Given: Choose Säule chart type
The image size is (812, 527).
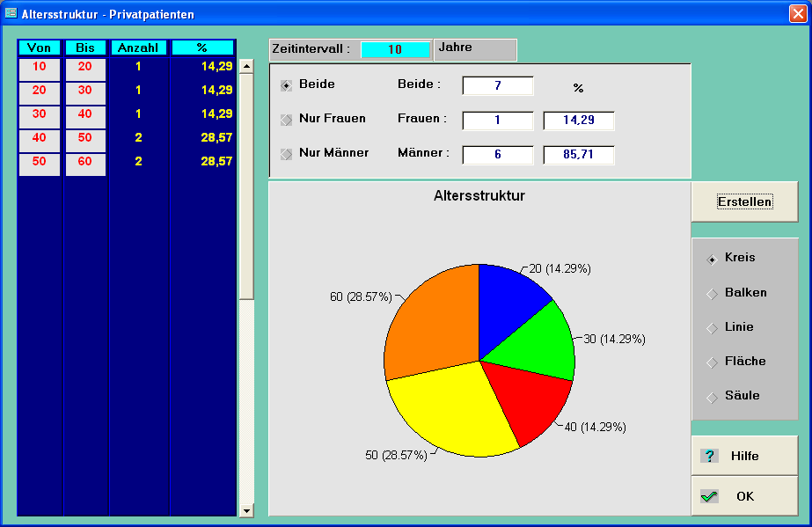Looking at the screenshot, I should (x=712, y=396).
